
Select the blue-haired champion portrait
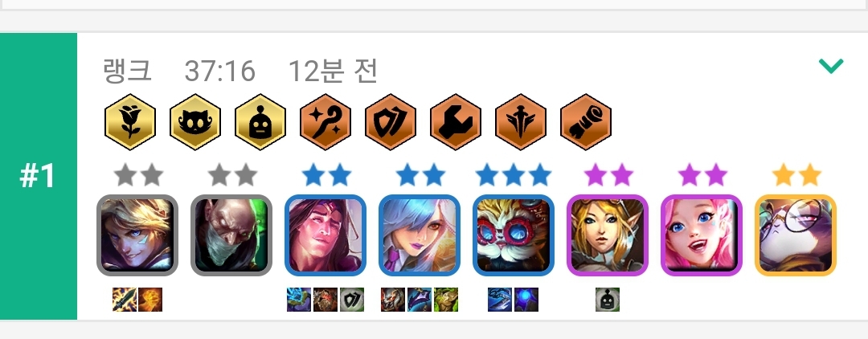coord(420,235)
